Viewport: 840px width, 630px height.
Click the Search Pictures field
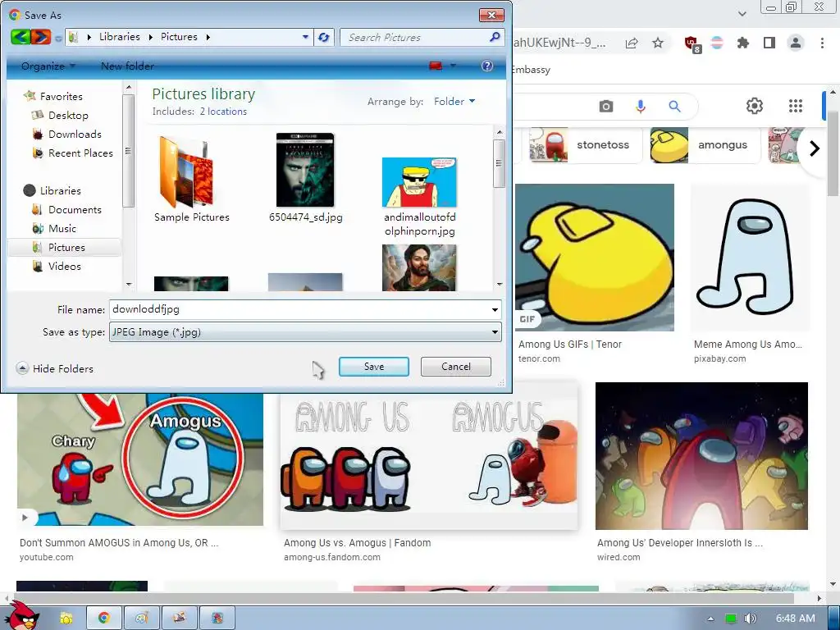coord(415,37)
